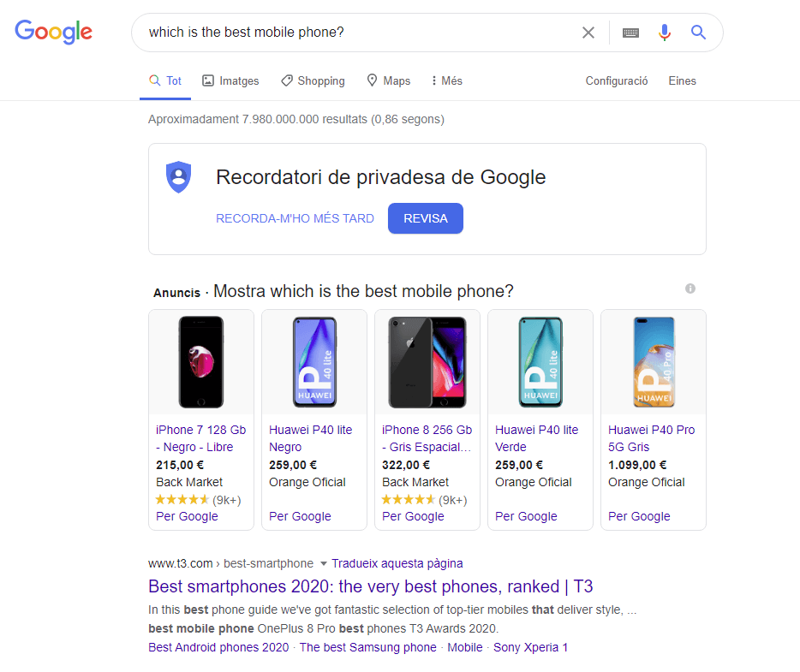Switch to the Shopping tab
800x672 pixels.
click(313, 81)
